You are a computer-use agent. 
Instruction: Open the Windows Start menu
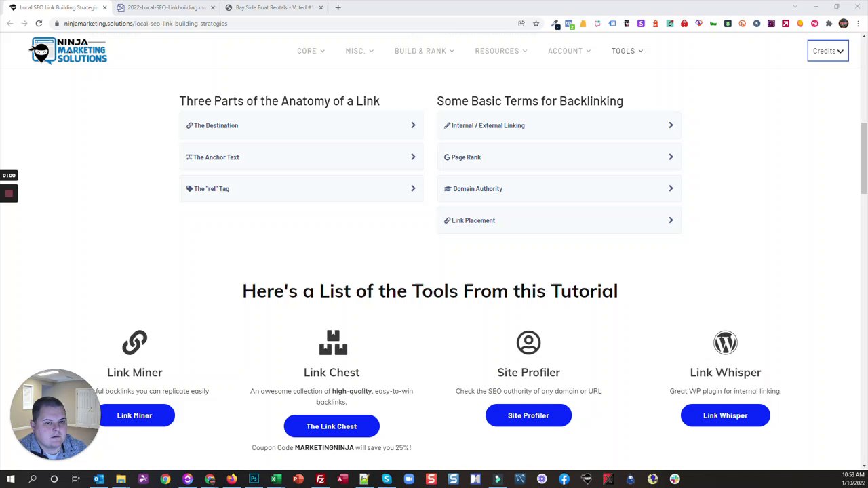[11, 479]
